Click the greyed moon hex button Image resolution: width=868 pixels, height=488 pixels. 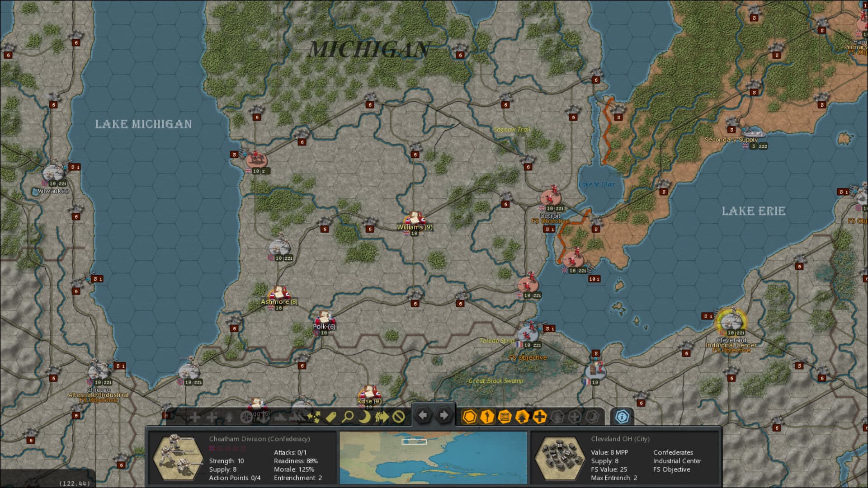pyautogui.click(x=592, y=416)
